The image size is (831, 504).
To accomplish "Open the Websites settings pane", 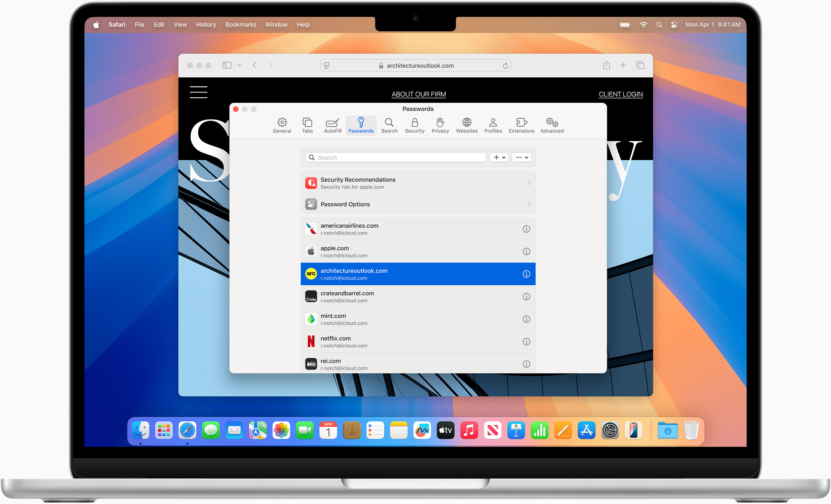I will (x=467, y=125).
